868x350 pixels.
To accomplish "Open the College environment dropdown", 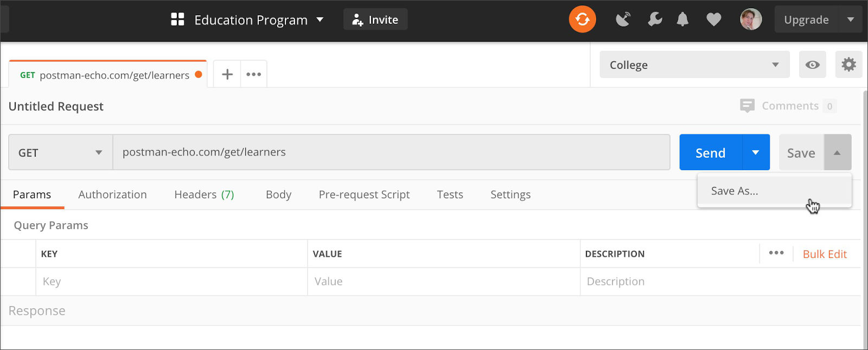I will [694, 64].
